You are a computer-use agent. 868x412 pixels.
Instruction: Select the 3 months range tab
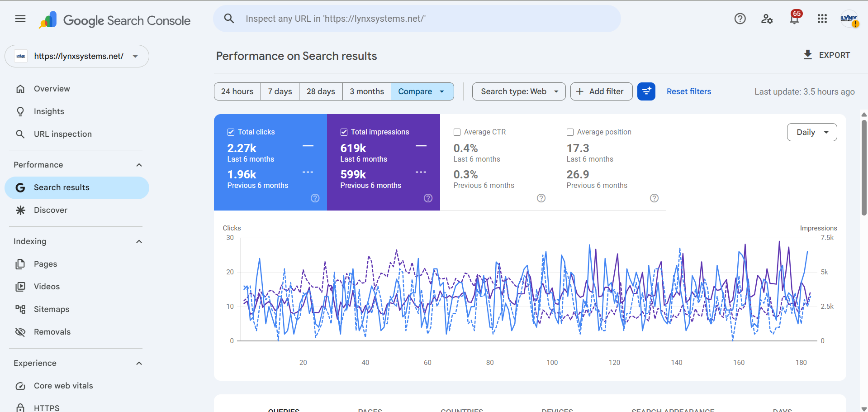pos(367,91)
